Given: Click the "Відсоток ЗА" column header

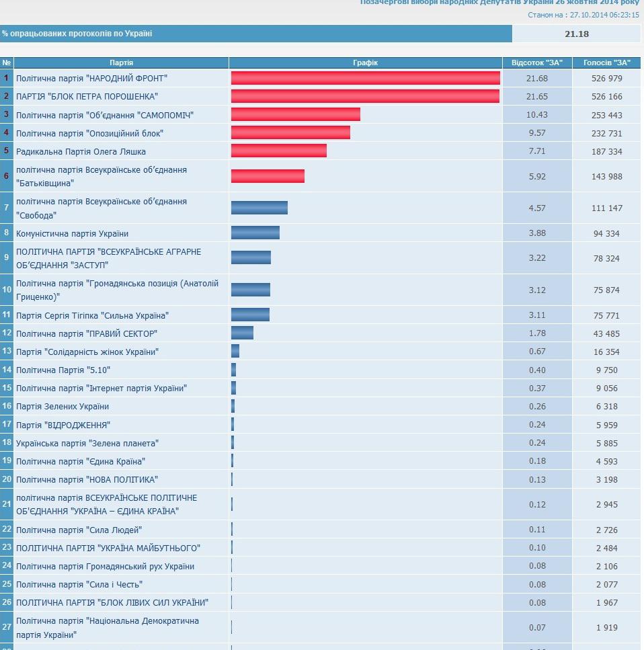Looking at the screenshot, I should coord(537,63).
